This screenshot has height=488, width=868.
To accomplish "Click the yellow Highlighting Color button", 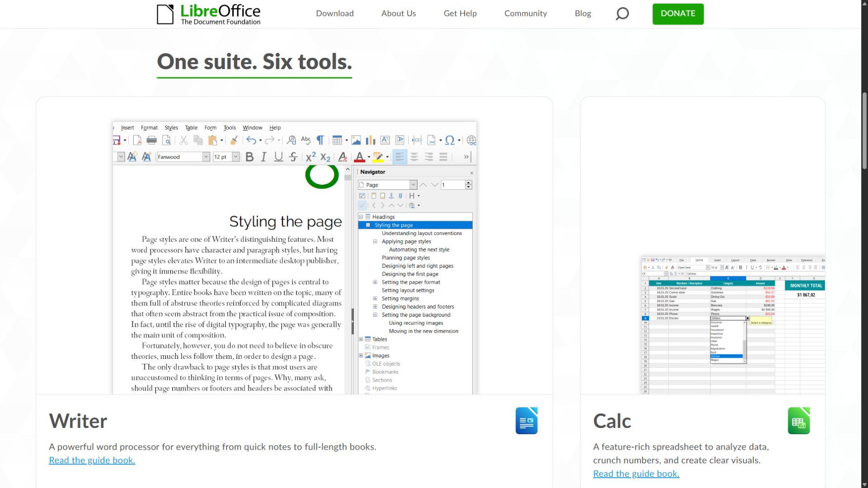I will 378,157.
